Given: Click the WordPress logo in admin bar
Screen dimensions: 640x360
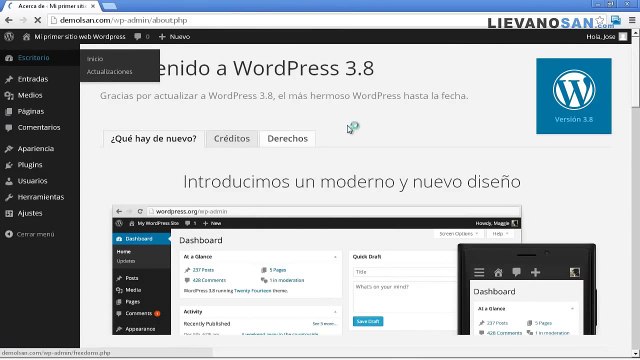Looking at the screenshot, I should (9, 37).
